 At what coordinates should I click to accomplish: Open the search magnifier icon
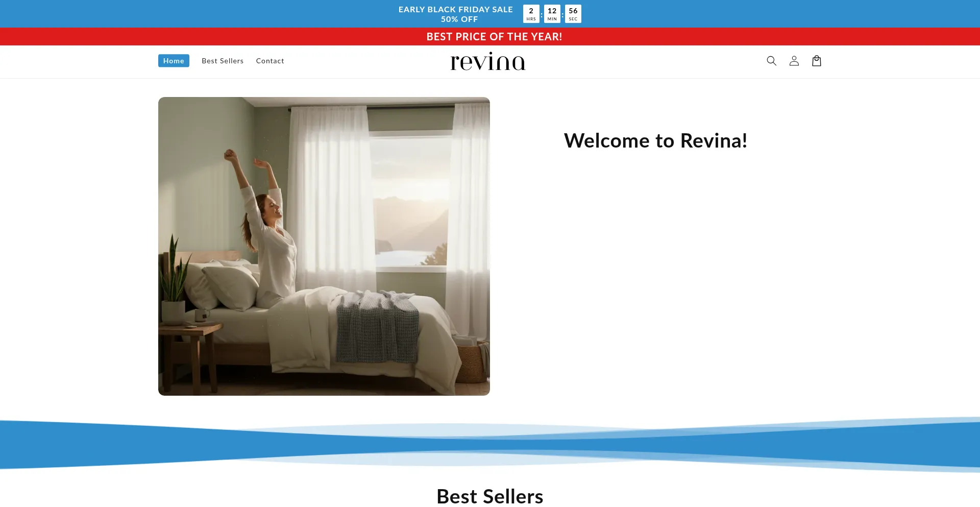point(771,61)
